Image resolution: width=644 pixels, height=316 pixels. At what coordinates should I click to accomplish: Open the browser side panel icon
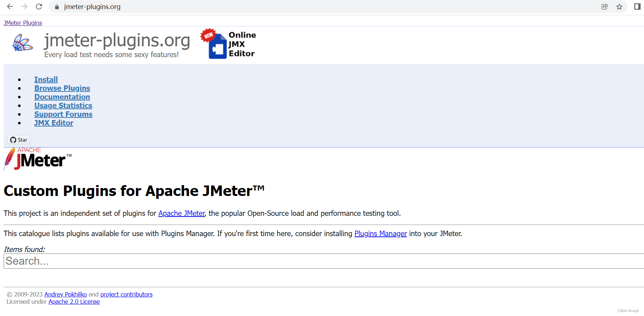click(637, 7)
